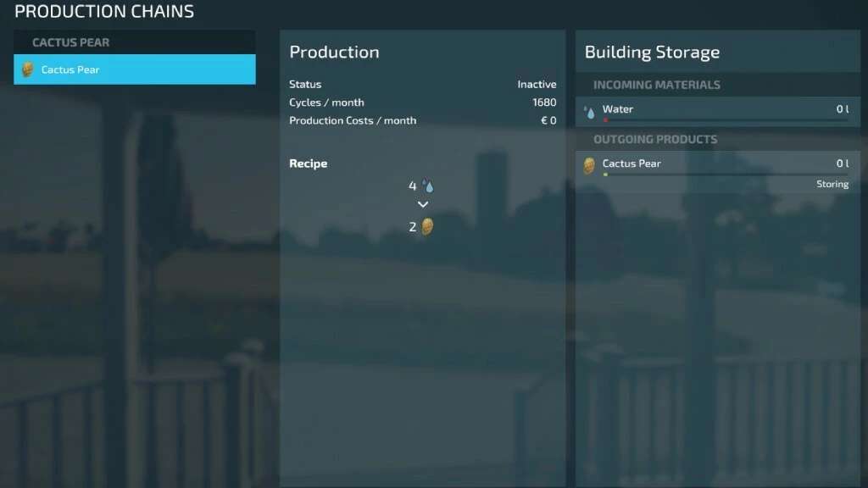Click the water drop icon in Recipe
Image resolution: width=868 pixels, height=488 pixels.
point(428,186)
